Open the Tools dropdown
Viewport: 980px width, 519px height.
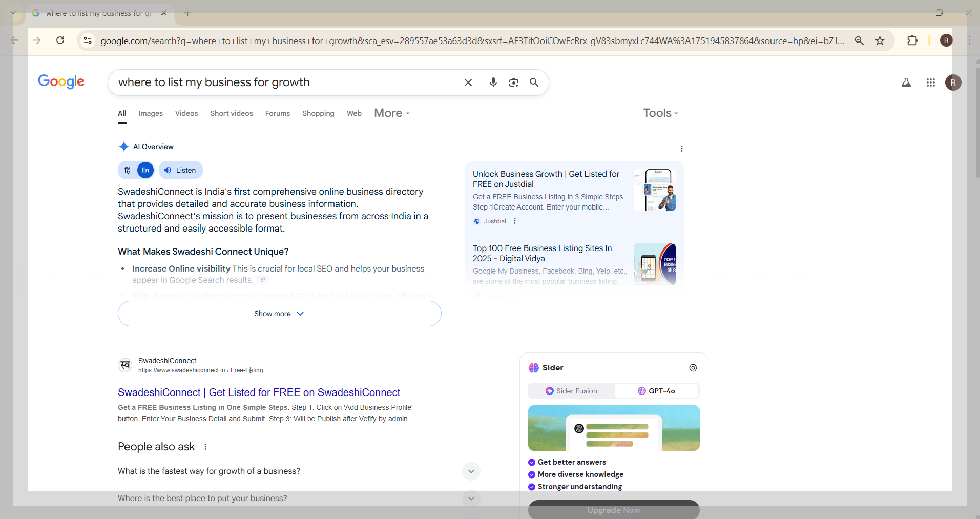pyautogui.click(x=660, y=113)
